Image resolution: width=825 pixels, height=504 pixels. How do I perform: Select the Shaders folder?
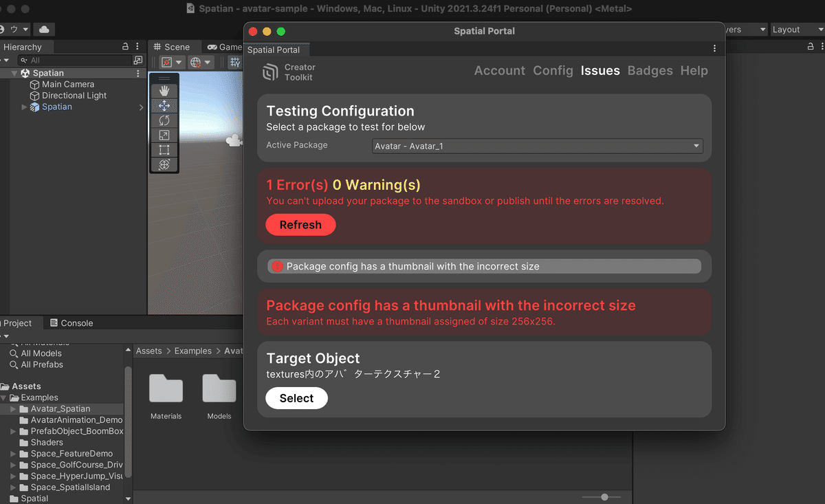(x=41, y=442)
